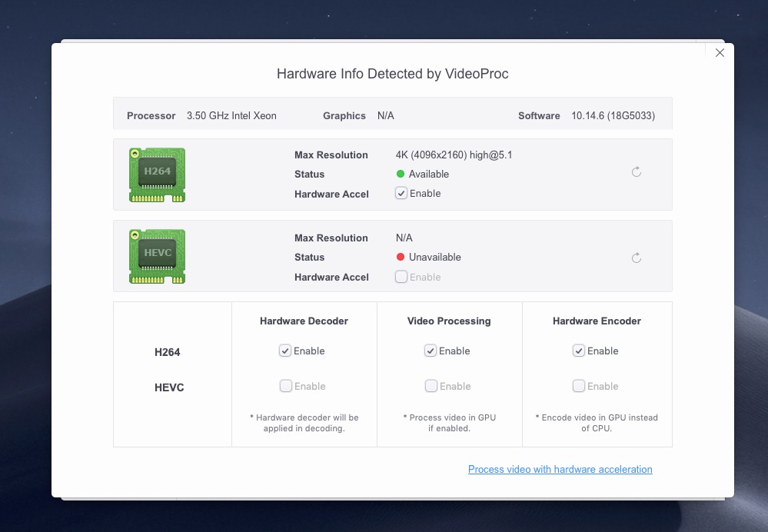
Task: Click the Available status text
Action: [x=428, y=174]
